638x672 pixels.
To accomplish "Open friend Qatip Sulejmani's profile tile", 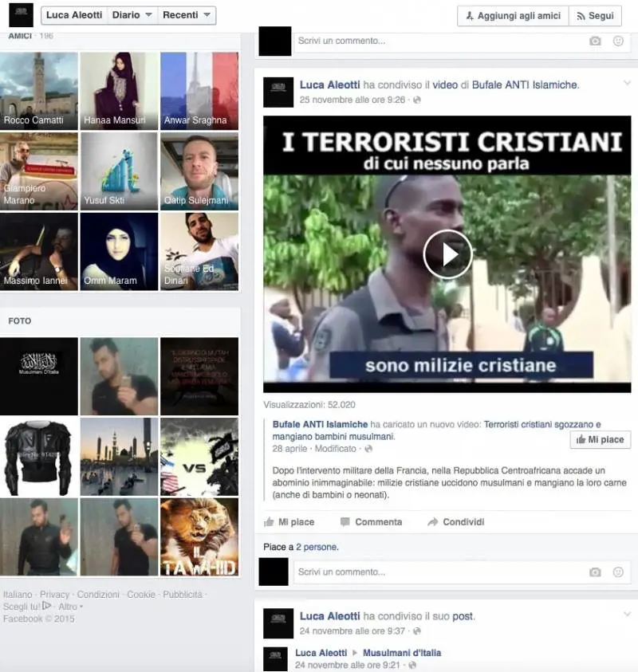I will (x=199, y=171).
